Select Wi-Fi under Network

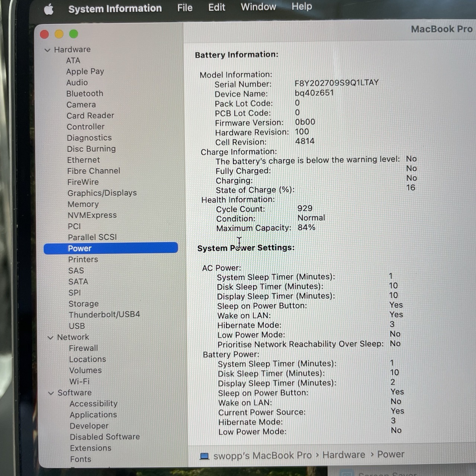(80, 382)
